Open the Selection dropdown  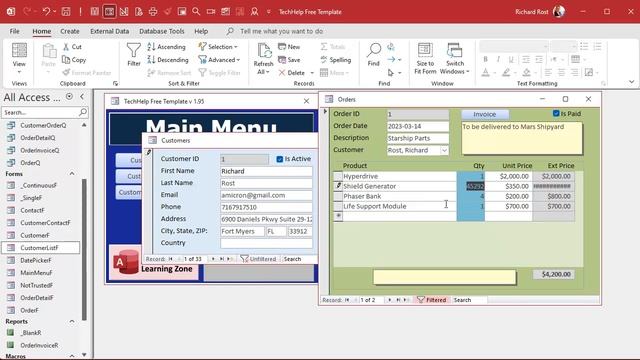pyautogui.click(x=218, y=47)
